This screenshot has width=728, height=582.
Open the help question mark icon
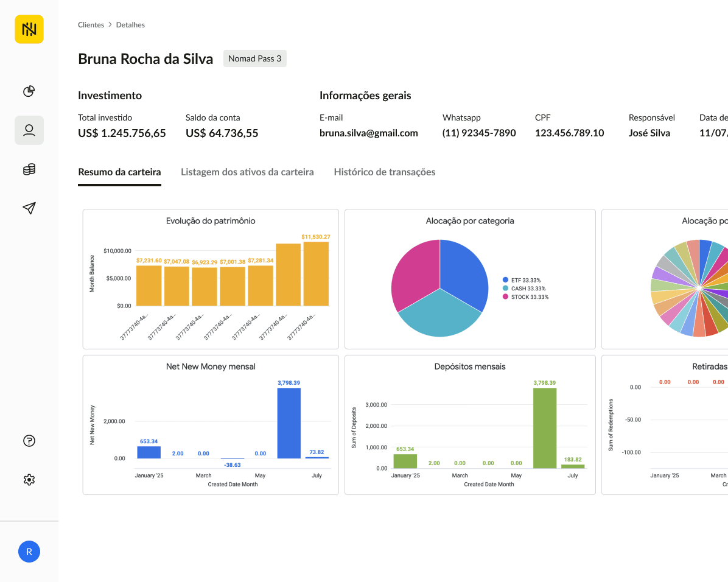(x=29, y=441)
